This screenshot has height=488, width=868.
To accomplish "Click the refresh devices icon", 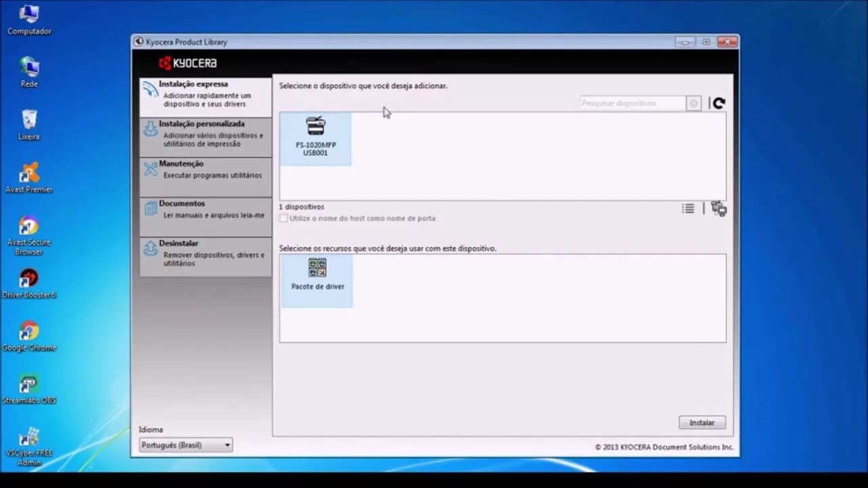I will click(x=719, y=103).
